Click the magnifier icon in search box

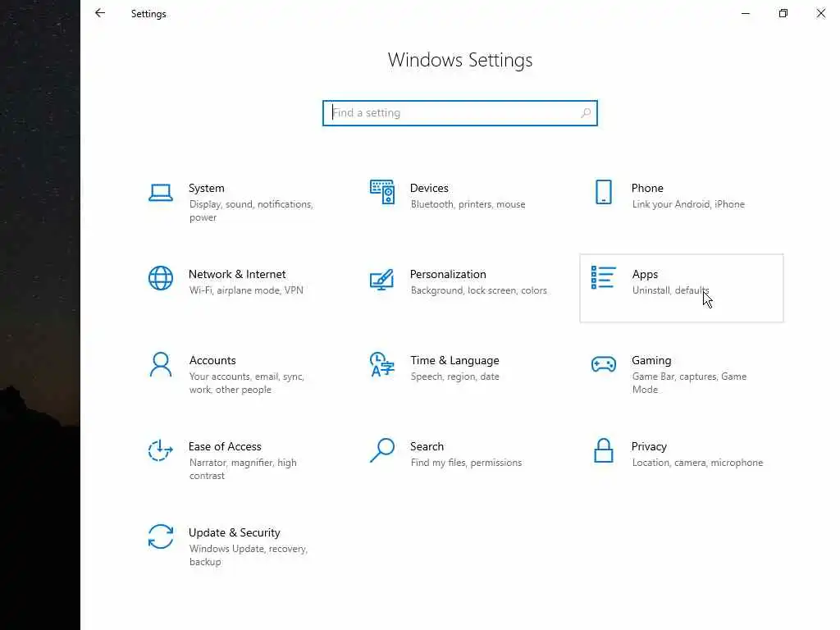click(586, 113)
